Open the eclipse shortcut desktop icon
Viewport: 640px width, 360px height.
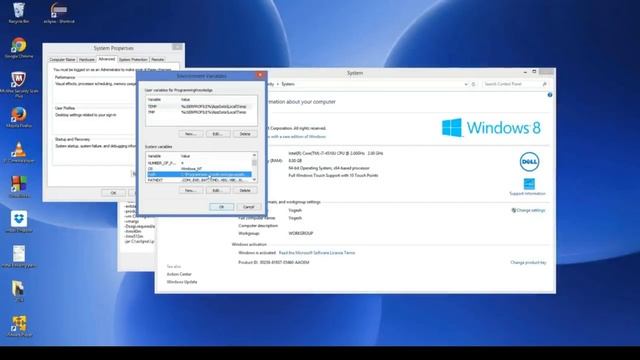(x=59, y=12)
